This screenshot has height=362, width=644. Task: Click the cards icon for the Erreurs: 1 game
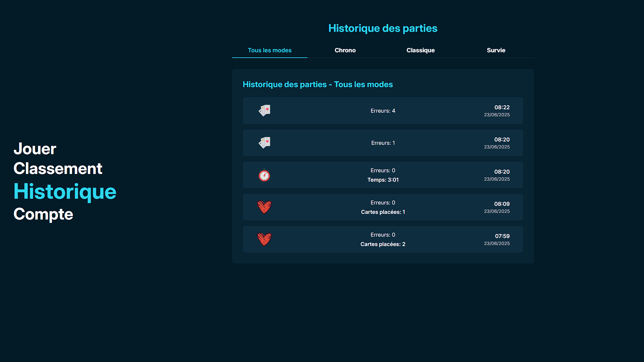(x=264, y=142)
